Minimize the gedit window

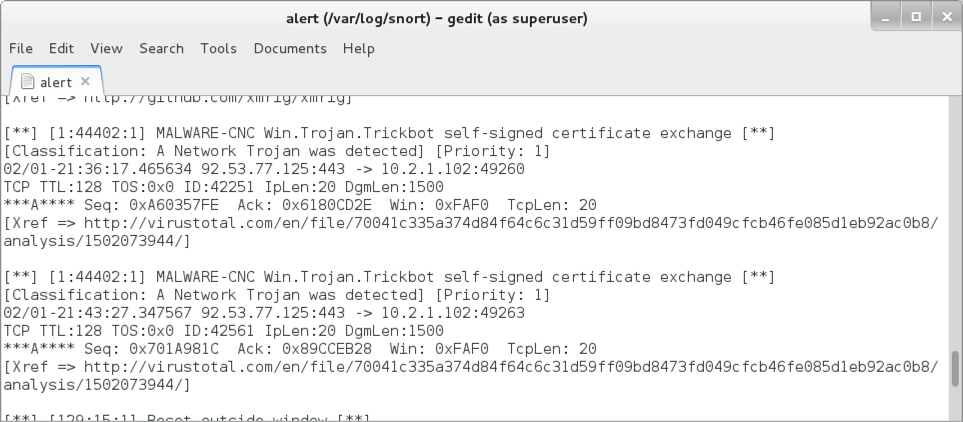click(x=885, y=17)
